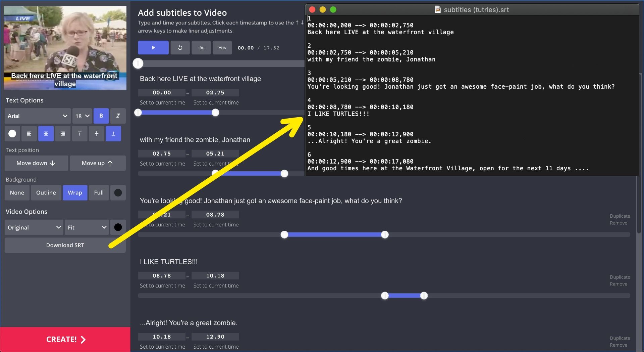
Task: Align subtitle text to the left
Action: pos(29,134)
